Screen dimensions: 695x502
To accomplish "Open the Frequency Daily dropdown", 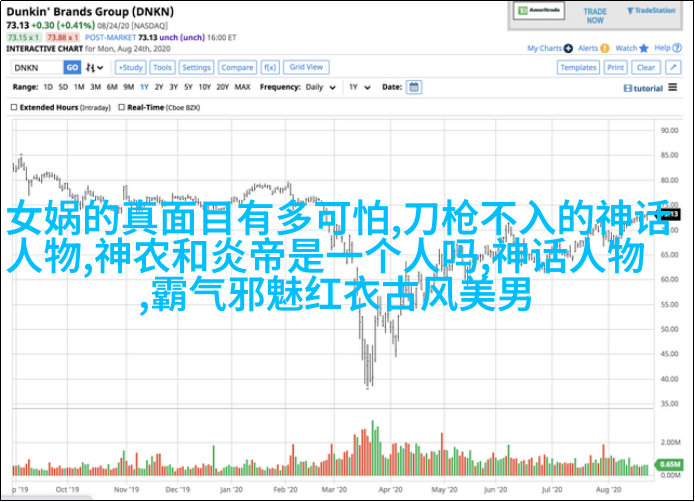I will (320, 87).
